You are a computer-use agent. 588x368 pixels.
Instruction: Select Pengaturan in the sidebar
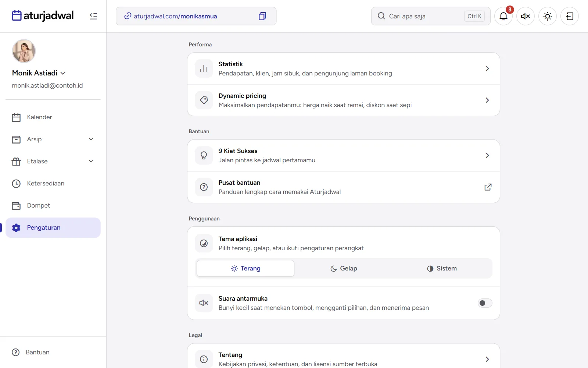[x=53, y=227]
